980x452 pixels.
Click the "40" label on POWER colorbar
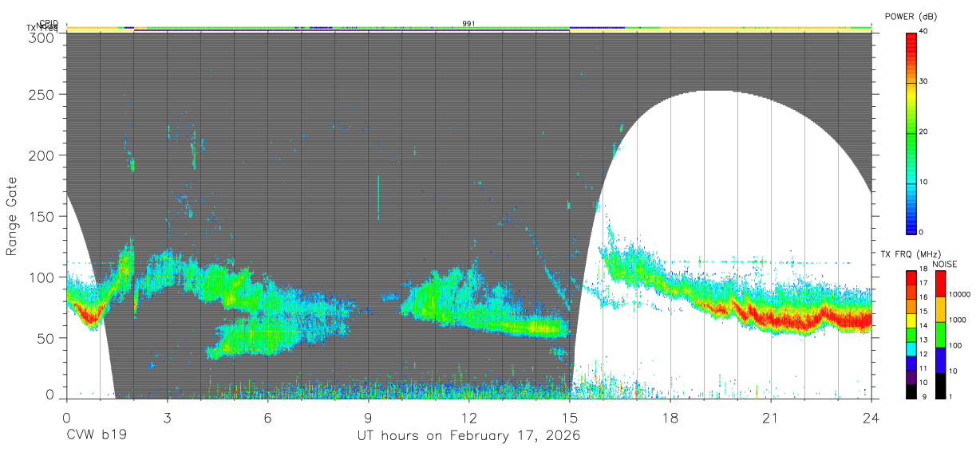(x=925, y=31)
